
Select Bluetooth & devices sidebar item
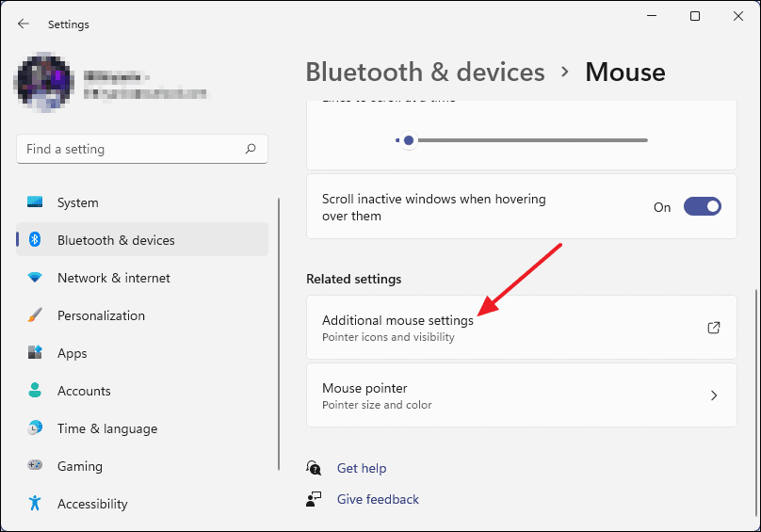(116, 240)
